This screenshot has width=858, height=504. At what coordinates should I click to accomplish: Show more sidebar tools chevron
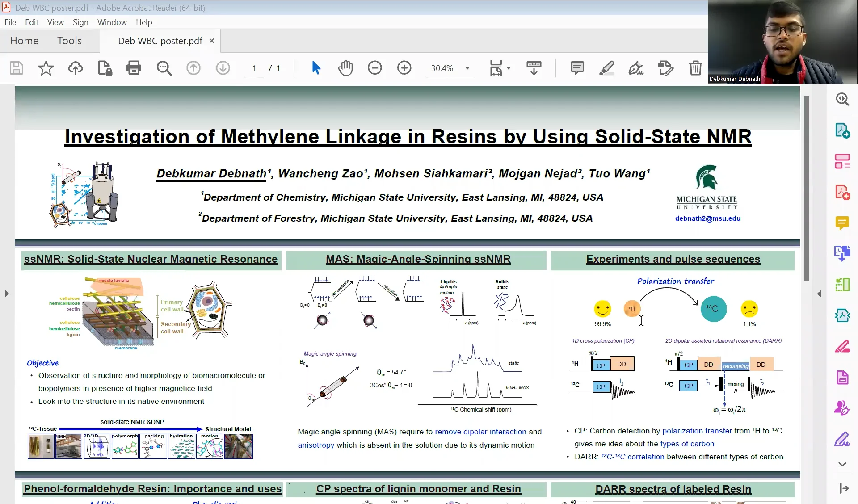842,465
